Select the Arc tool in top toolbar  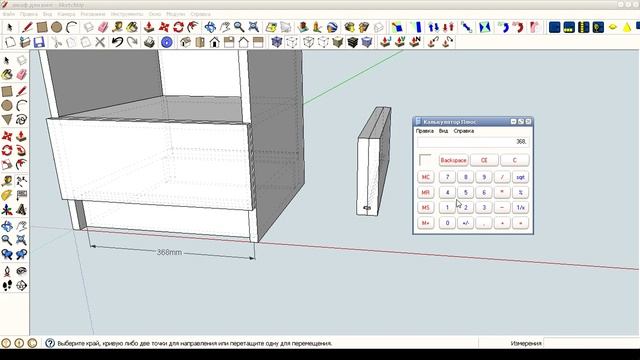(71, 27)
